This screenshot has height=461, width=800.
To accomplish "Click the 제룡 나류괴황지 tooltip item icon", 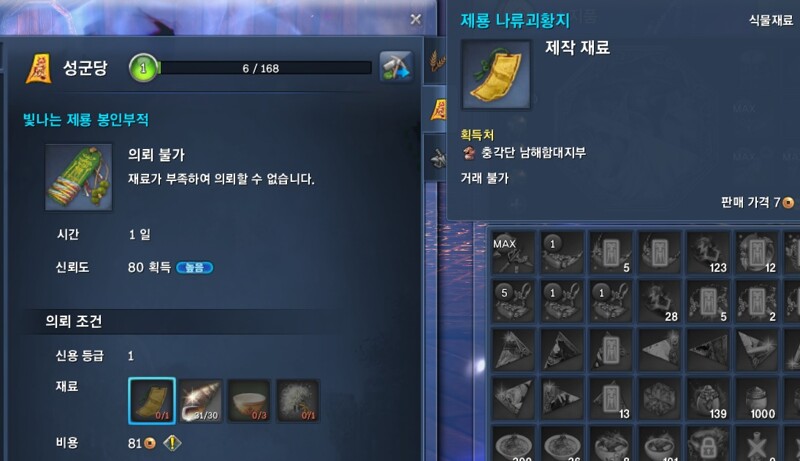I will [x=496, y=75].
